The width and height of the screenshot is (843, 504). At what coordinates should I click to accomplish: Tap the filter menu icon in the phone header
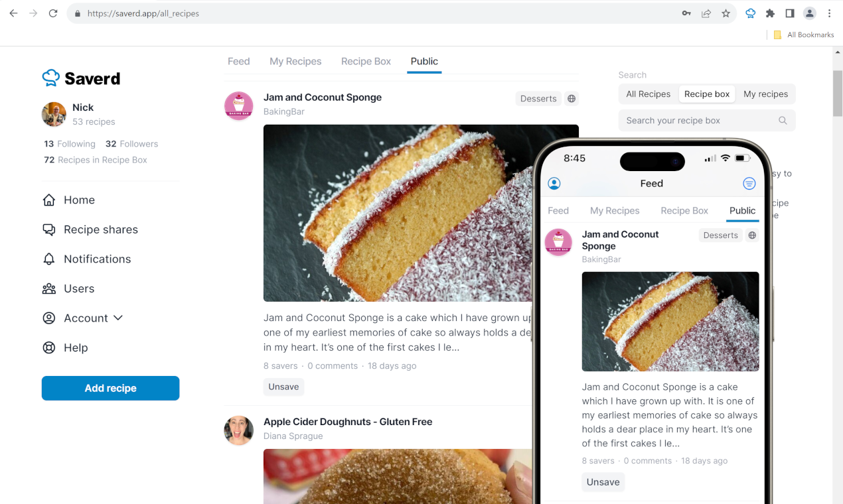coord(749,184)
